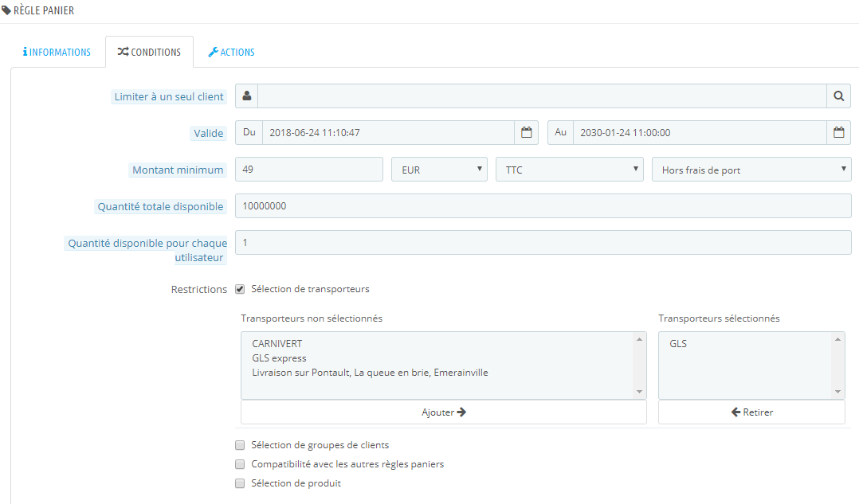Check Compatibilité avec les autres règles paniers
The image size is (859, 504).
[240, 464]
